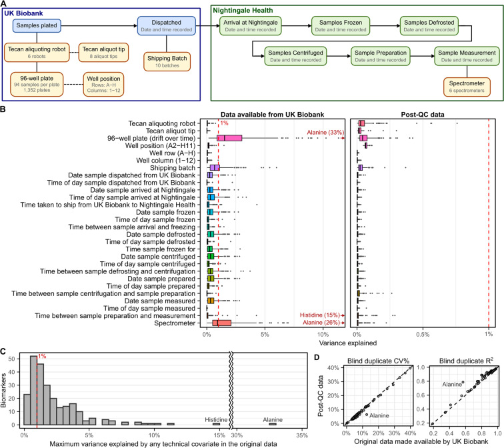504x448 pixels.
Task: Click the 'Samples Frozen' box
Action: (x=341, y=26)
